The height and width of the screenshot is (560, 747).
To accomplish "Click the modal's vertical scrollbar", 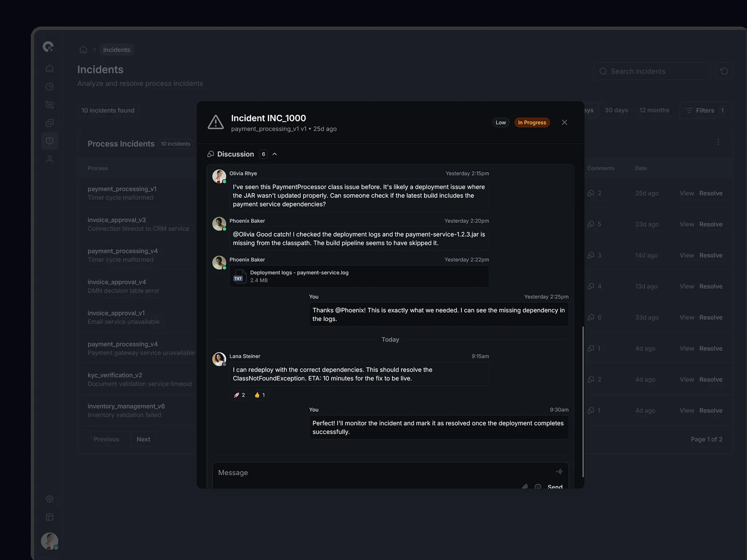I will [583, 401].
